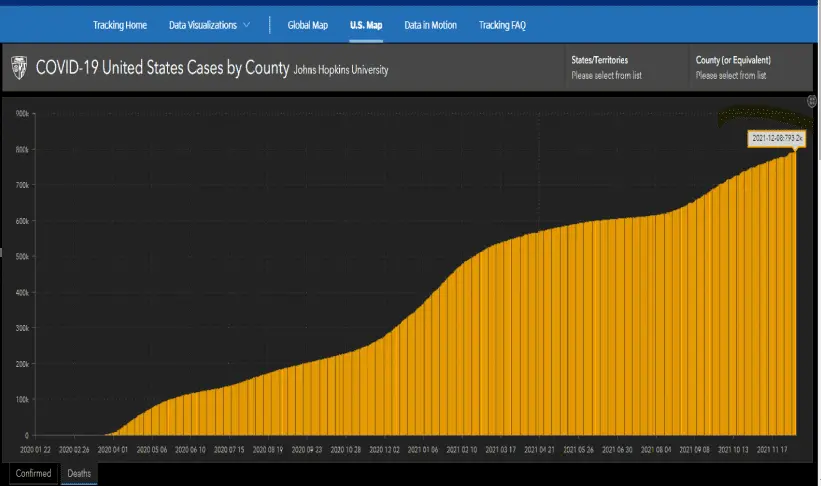
Task: Click the COVID-19 United States Cases by County title
Action: (x=160, y=68)
